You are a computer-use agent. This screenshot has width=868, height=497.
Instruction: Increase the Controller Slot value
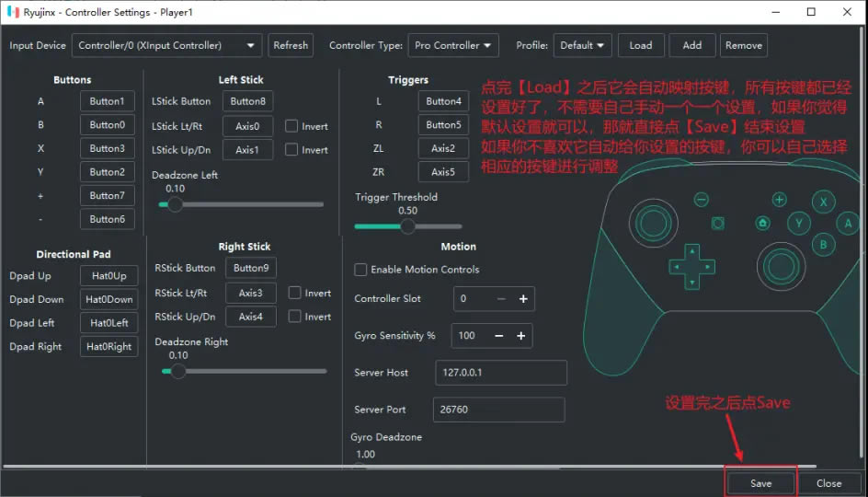click(x=523, y=298)
